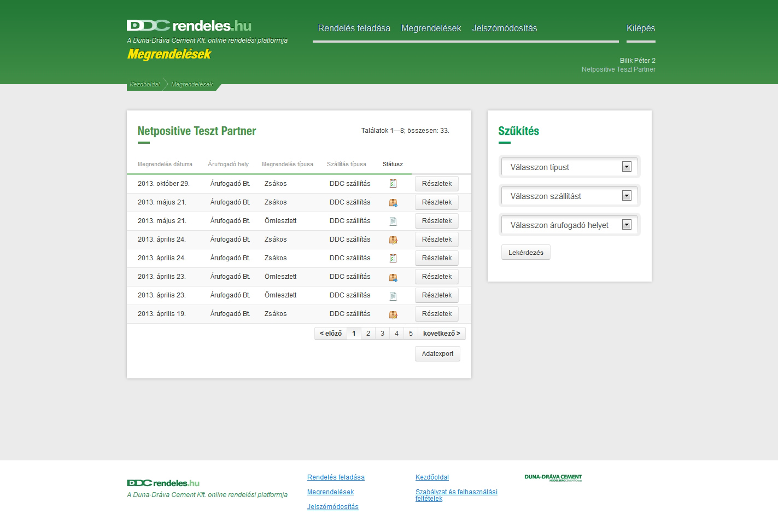Sort by Árufogadó hely column header
The width and height of the screenshot is (778, 532).
(228, 164)
